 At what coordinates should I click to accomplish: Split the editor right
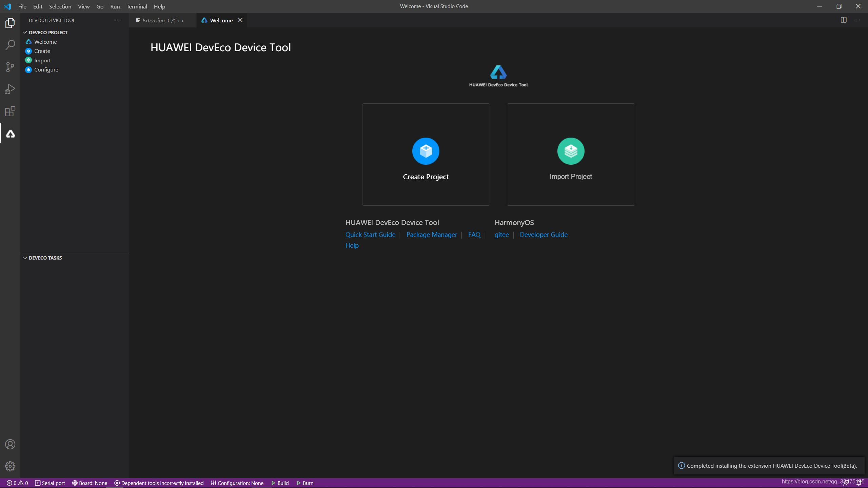(844, 20)
